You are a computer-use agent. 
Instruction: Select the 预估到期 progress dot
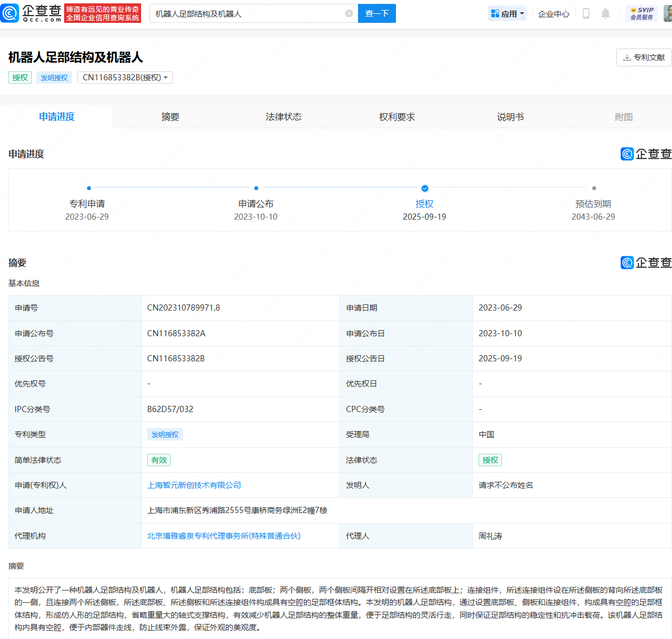click(x=594, y=188)
